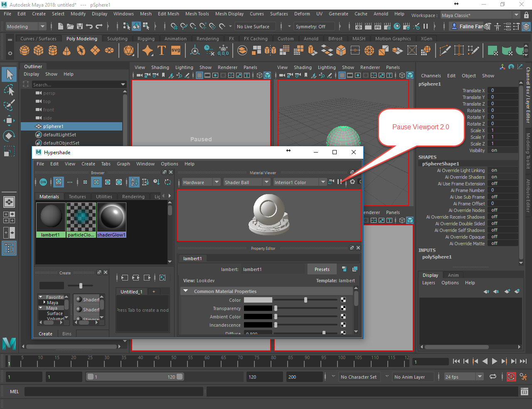This screenshot has width=532, height=409.
Task: Create a polygon cube from the shelf
Action: 38,50
